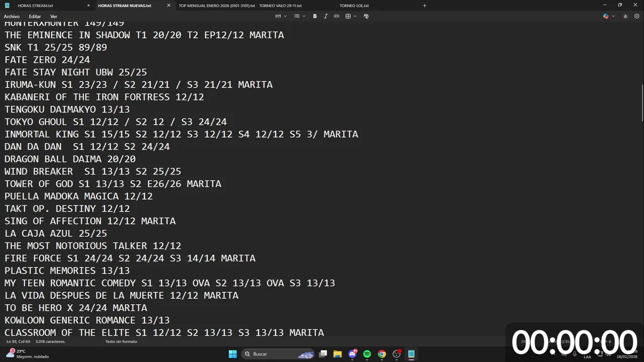The image size is (644, 362).
Task: Click the Ln 93, Col 64 status indicator
Action: pos(18,341)
